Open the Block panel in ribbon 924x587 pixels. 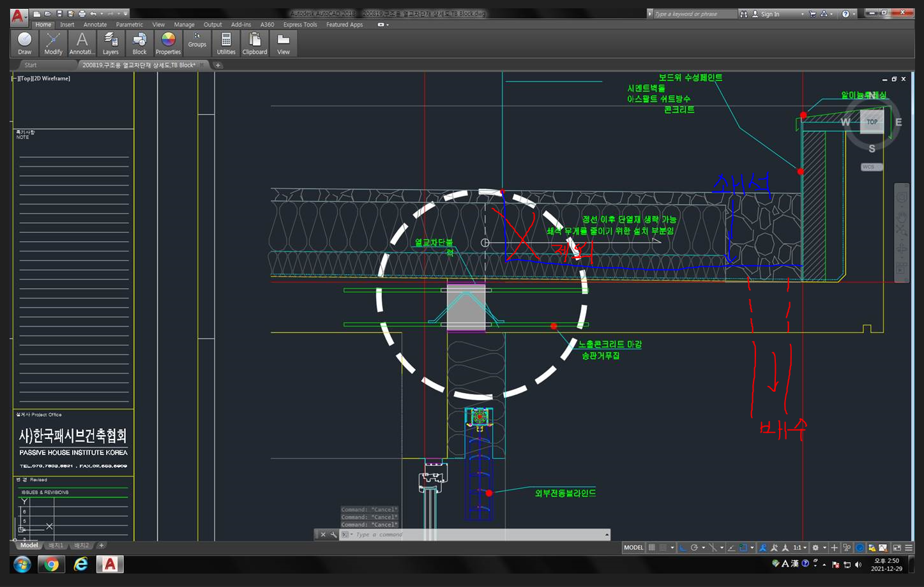[x=139, y=43]
